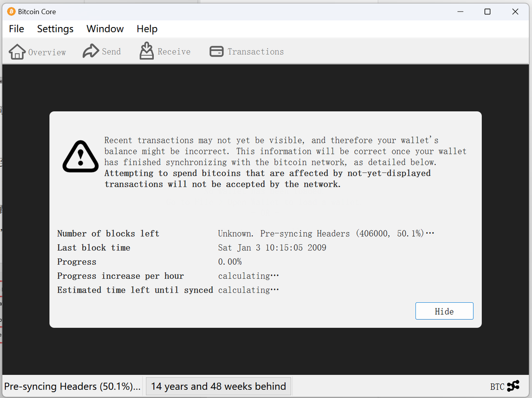Image resolution: width=532 pixels, height=398 pixels.
Task: Click the 'Progress' label
Action: [x=77, y=262]
